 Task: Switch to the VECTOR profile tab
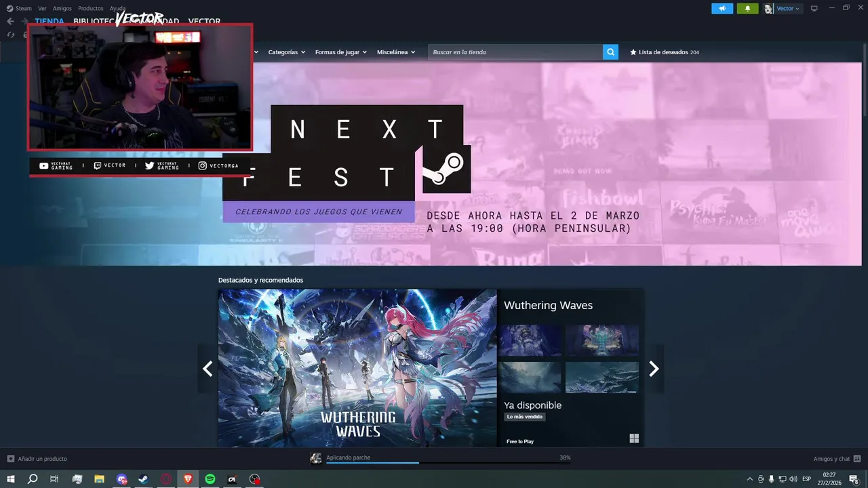tap(204, 22)
